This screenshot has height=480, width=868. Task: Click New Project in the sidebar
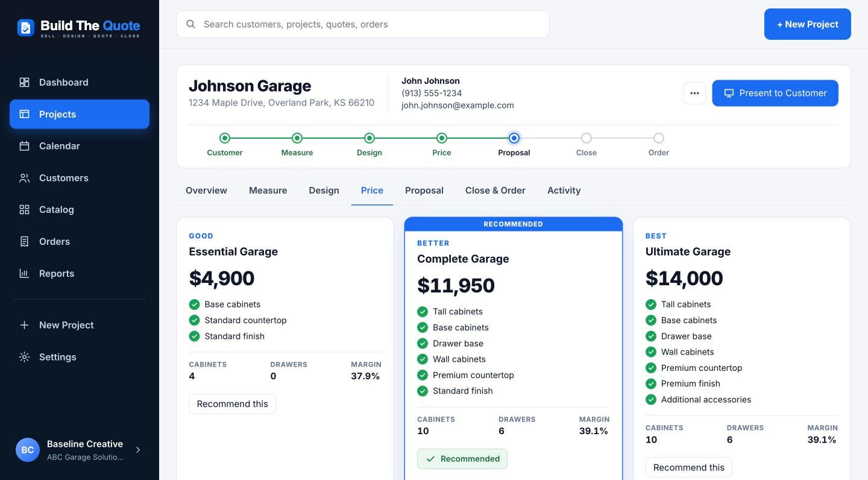click(80, 325)
